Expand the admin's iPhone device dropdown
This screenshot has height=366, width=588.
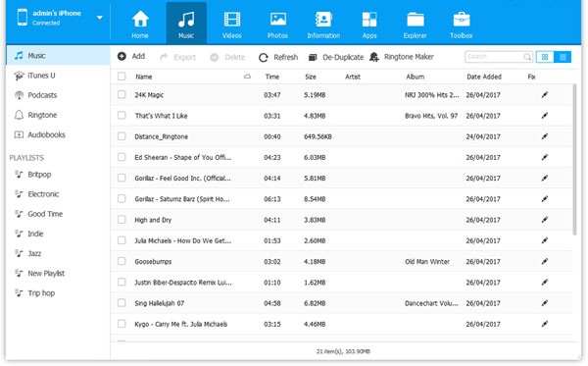point(100,18)
